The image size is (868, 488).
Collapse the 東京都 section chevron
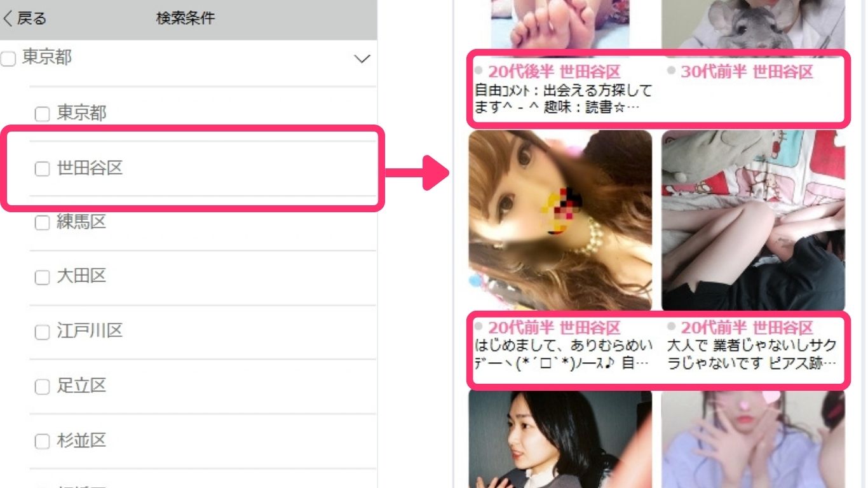pos(362,59)
